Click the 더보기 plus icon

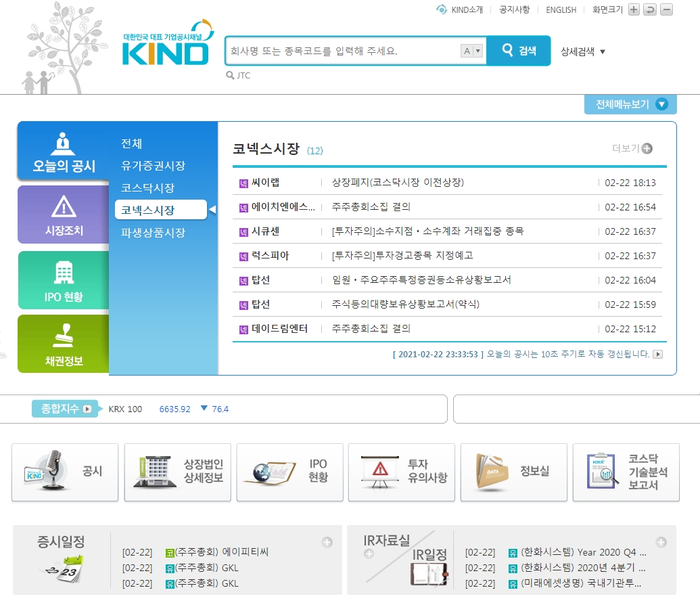647,148
